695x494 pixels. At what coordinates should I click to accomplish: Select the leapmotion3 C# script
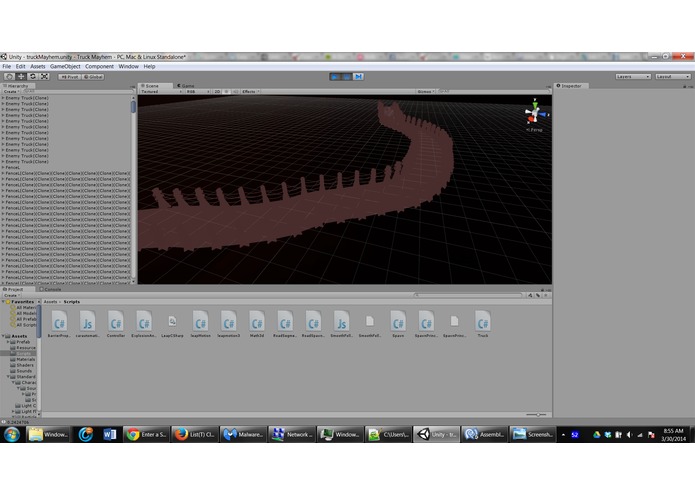[229, 324]
